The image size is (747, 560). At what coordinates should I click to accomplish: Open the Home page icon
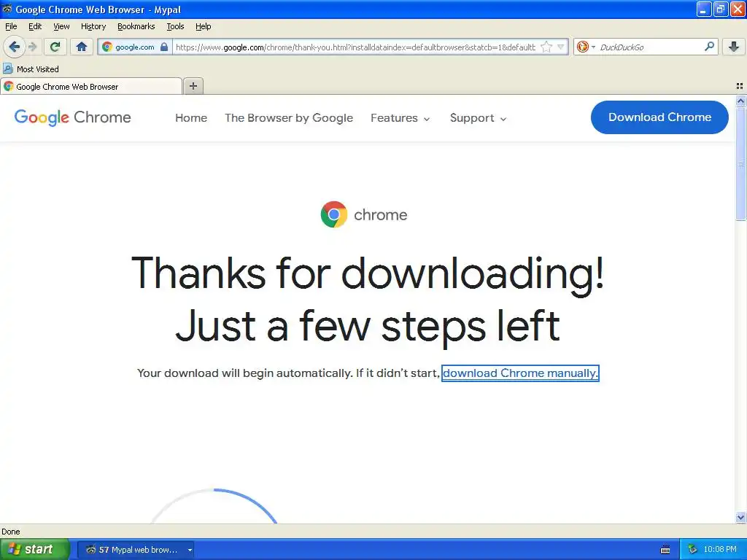[x=82, y=47]
